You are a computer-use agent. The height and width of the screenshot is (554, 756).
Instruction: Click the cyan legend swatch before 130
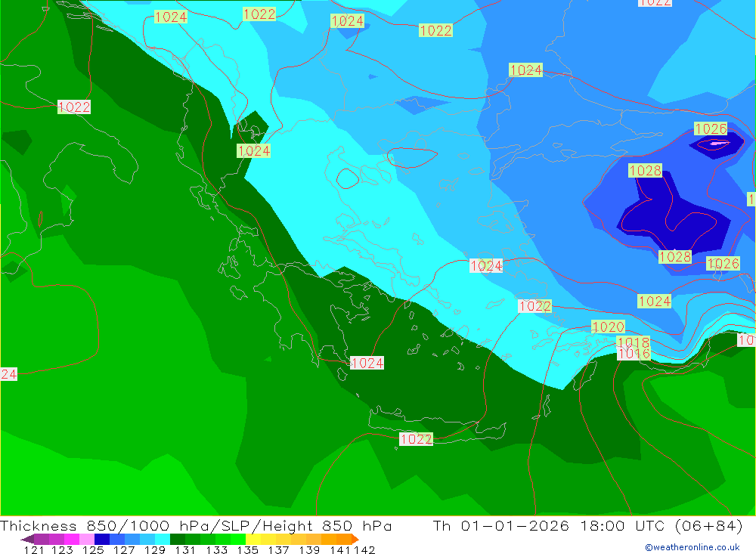[163, 539]
